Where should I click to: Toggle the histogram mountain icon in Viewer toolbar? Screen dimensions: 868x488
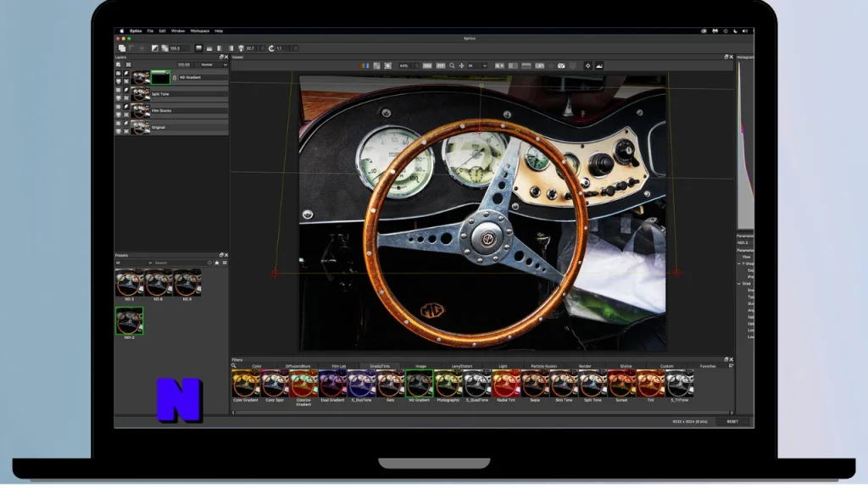tap(599, 65)
